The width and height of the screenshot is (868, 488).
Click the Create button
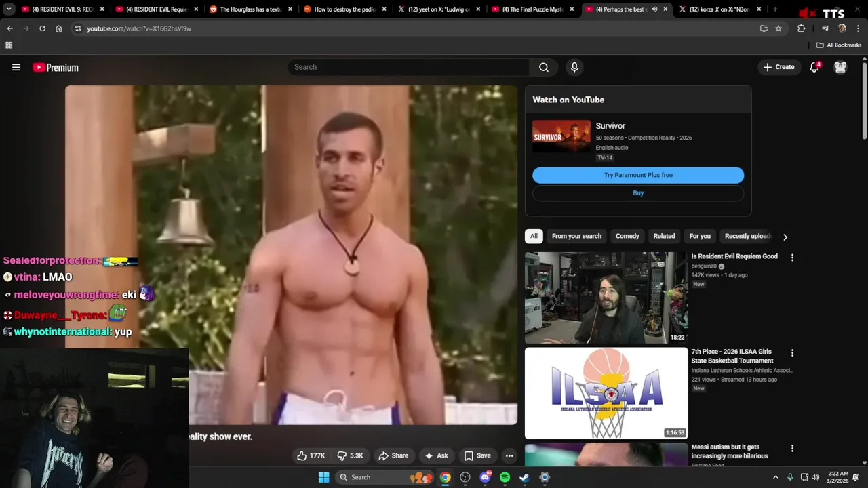pos(778,67)
